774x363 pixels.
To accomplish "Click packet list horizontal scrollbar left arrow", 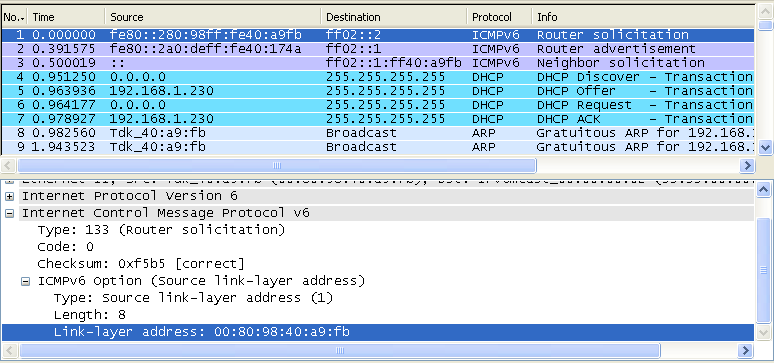I will tap(8, 165).
